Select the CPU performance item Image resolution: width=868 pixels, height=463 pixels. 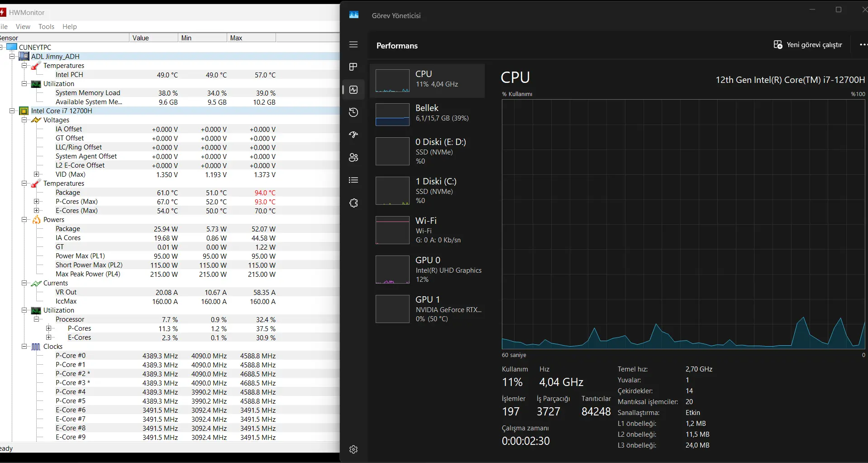(427, 81)
